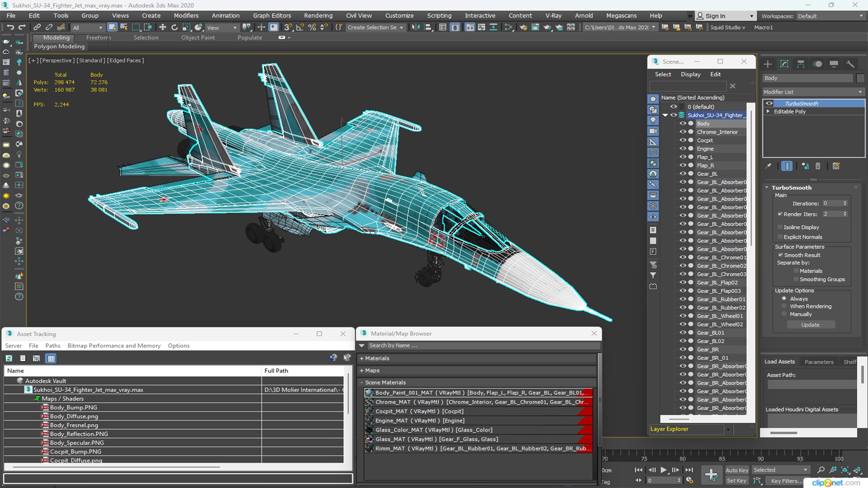This screenshot has width=868, height=488.
Task: Toggle TurboSmooth modifier eye visibility
Action: [x=769, y=103]
